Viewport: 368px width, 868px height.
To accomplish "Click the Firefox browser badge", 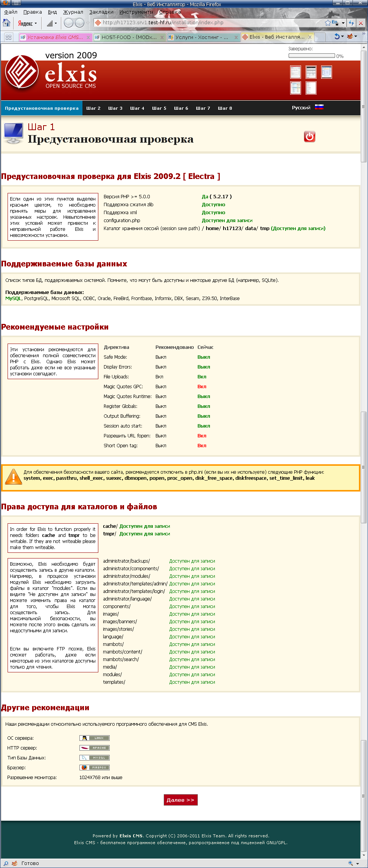I will tap(95, 767).
